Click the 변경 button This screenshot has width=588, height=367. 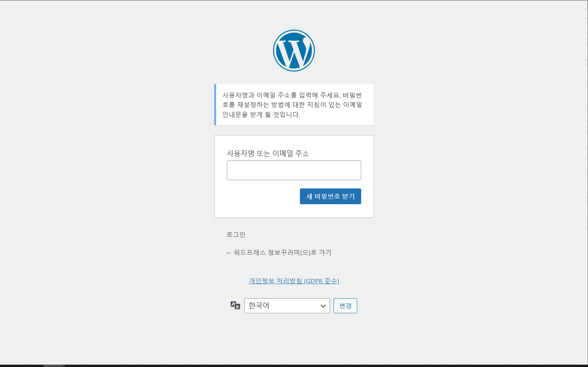[345, 306]
